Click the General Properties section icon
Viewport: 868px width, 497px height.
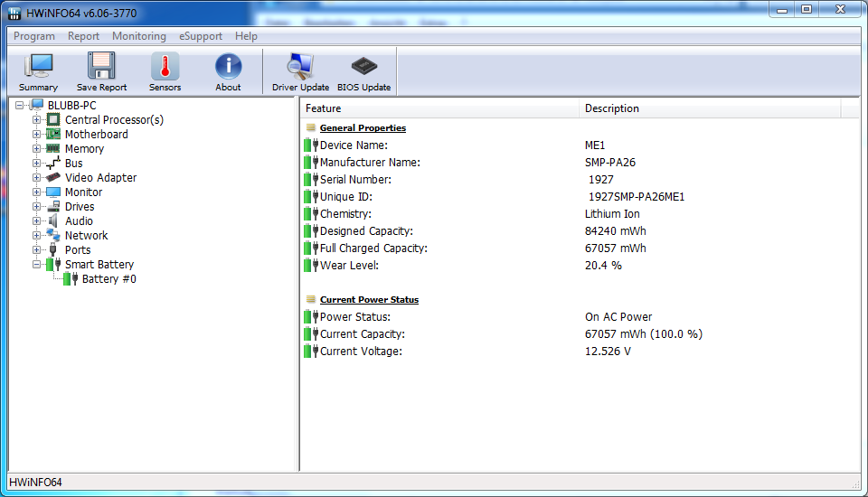point(310,127)
